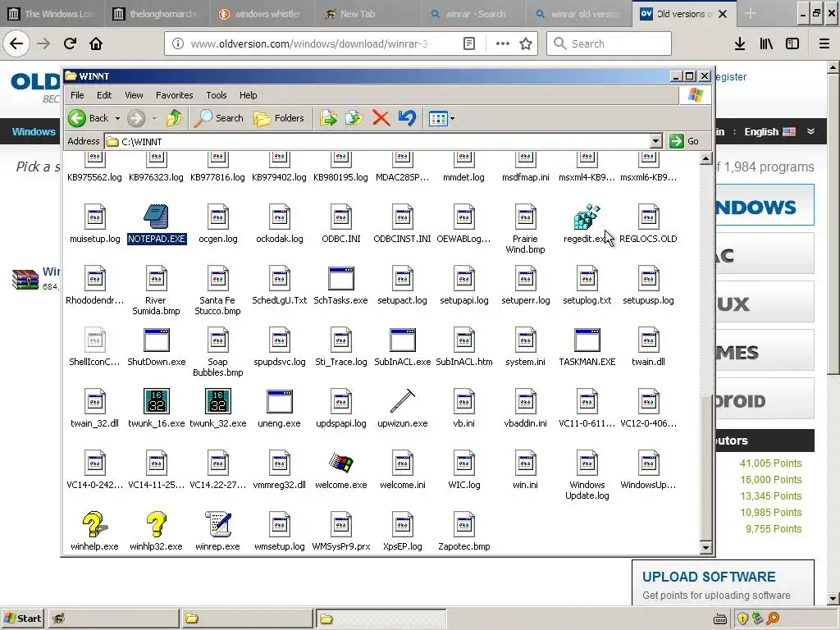Open the Tools menu
Screen dimensions: 840x630
(x=217, y=95)
